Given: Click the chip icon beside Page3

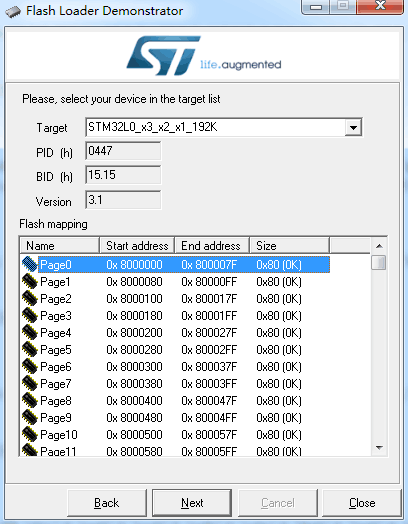Looking at the screenshot, I should (x=29, y=315).
